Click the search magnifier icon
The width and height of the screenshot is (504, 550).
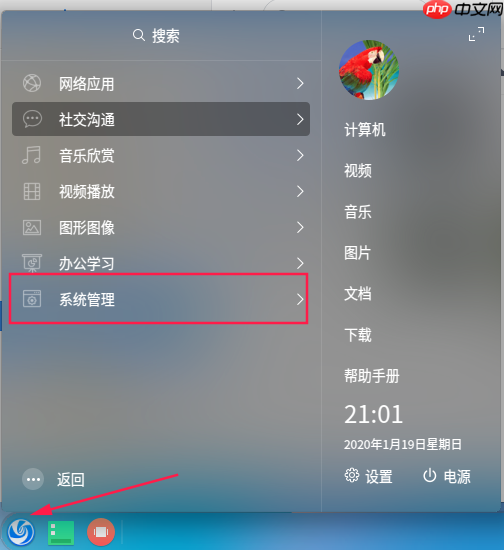coord(139,35)
